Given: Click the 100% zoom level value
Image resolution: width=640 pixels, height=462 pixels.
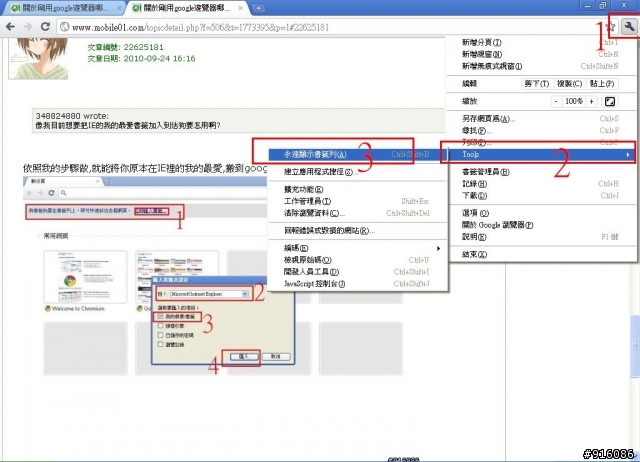Looking at the screenshot, I should (573, 101).
